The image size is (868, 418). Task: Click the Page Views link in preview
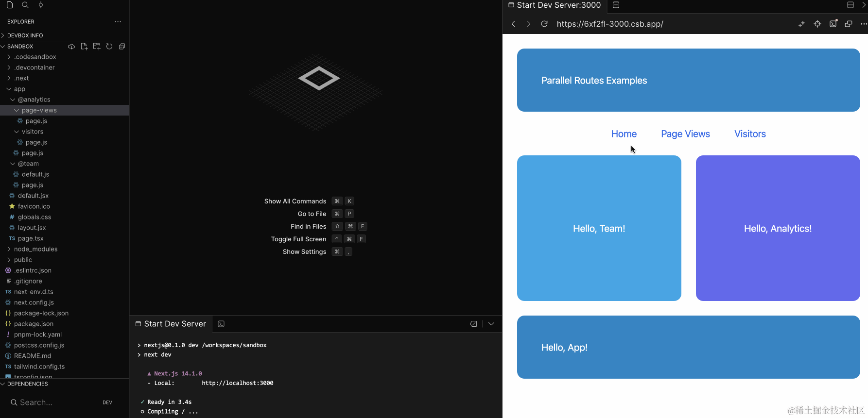point(685,134)
